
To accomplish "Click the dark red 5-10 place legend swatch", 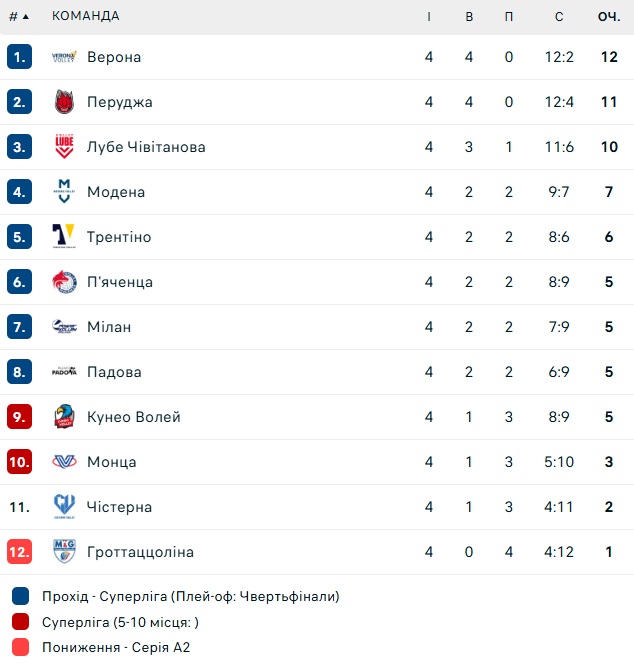I will click(x=21, y=622).
